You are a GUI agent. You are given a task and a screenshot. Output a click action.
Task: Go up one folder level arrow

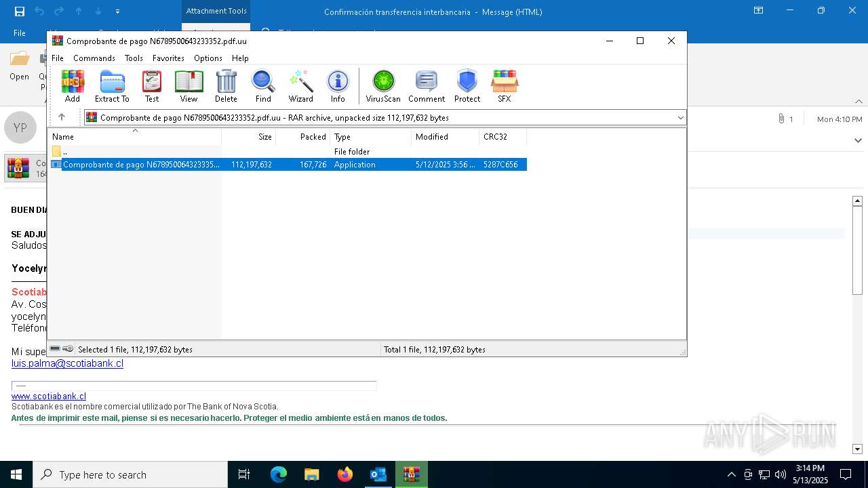click(x=62, y=117)
